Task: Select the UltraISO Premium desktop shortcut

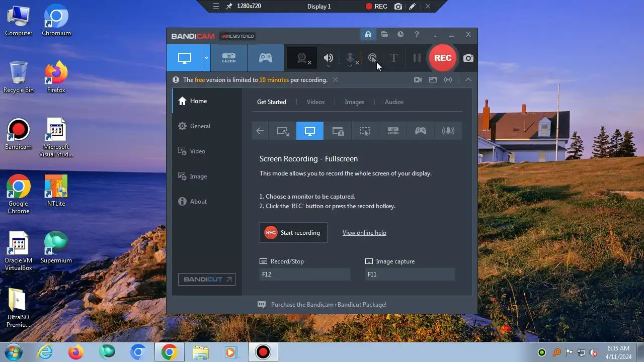Action: 19,308
